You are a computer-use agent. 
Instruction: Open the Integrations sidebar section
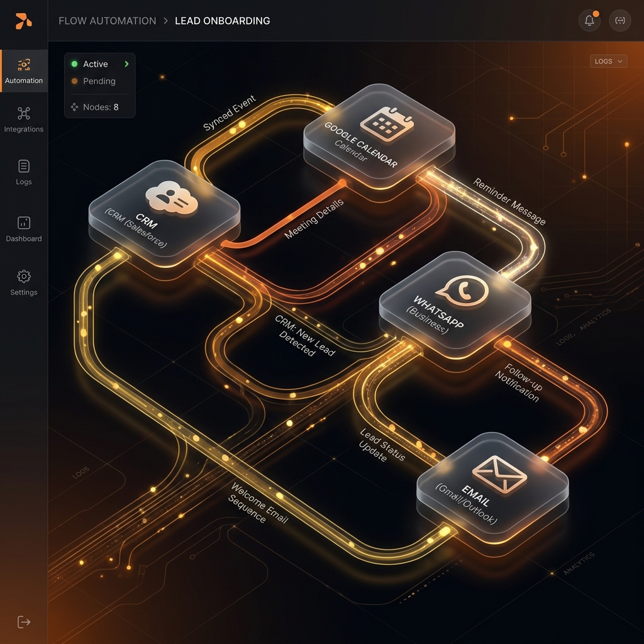[24, 119]
